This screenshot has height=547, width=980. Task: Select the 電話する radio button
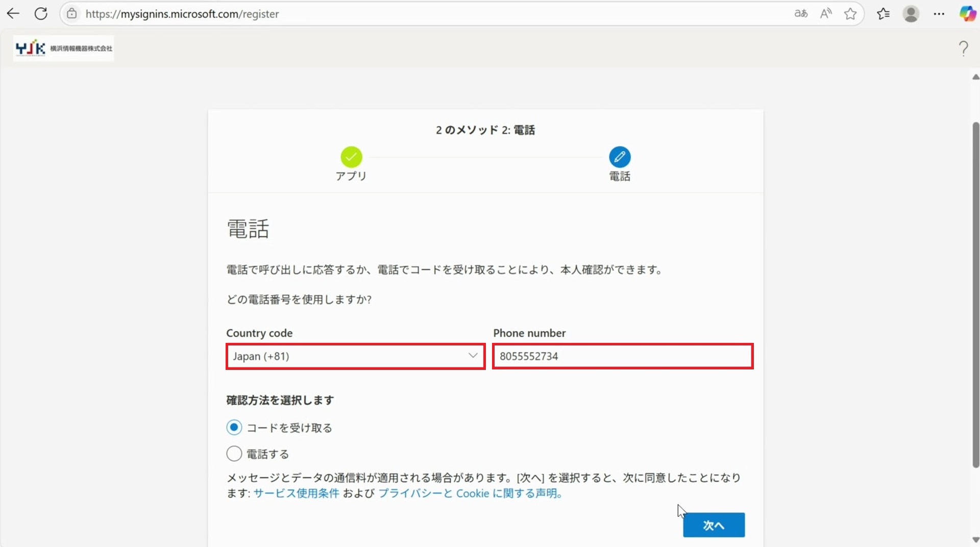click(x=234, y=454)
